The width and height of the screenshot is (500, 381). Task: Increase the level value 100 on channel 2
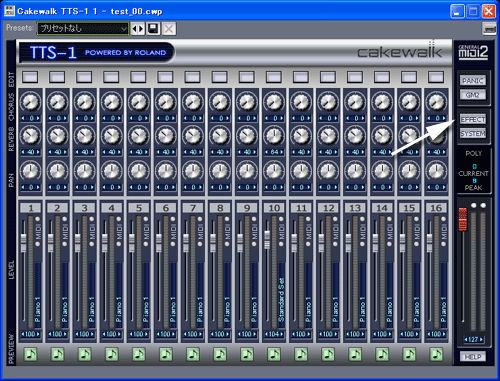[65, 334]
